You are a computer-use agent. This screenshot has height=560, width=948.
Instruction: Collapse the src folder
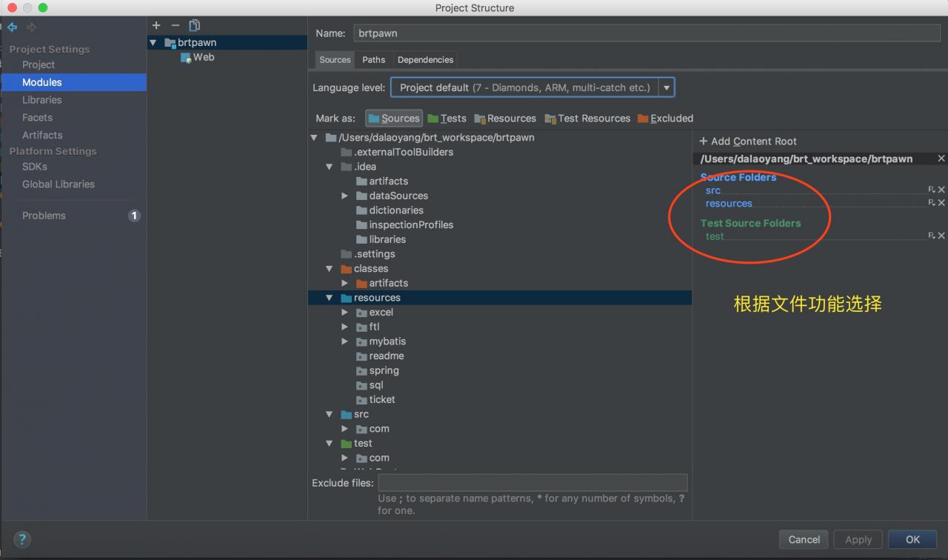click(x=330, y=415)
